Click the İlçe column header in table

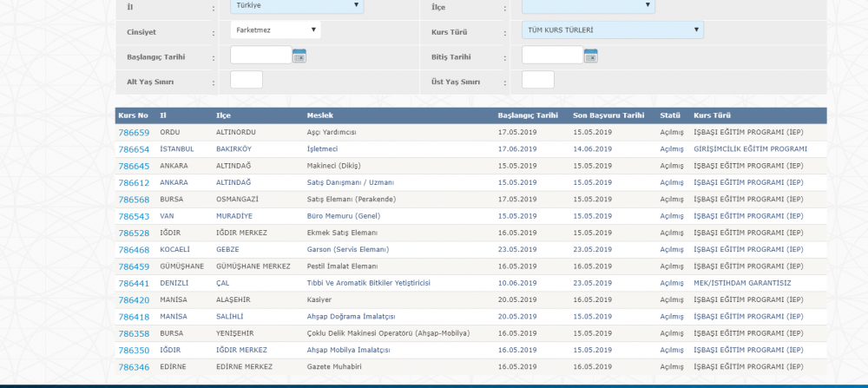(x=223, y=115)
